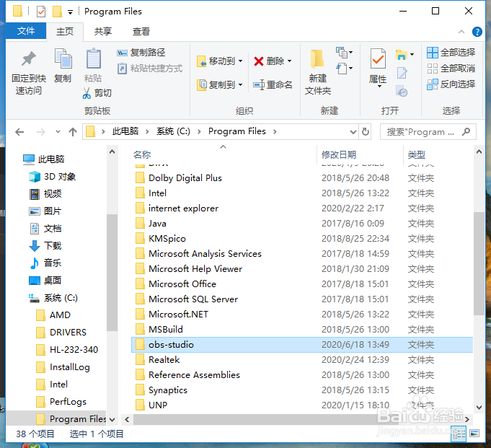Go back with the left arrow
Screen dimensions: 491x448
(19, 132)
